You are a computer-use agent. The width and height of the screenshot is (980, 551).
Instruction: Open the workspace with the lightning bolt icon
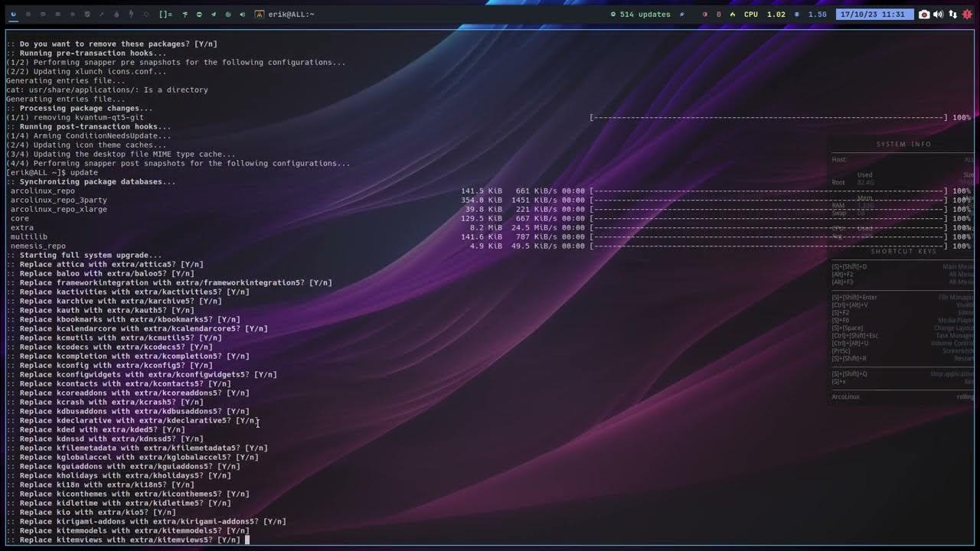131,14
